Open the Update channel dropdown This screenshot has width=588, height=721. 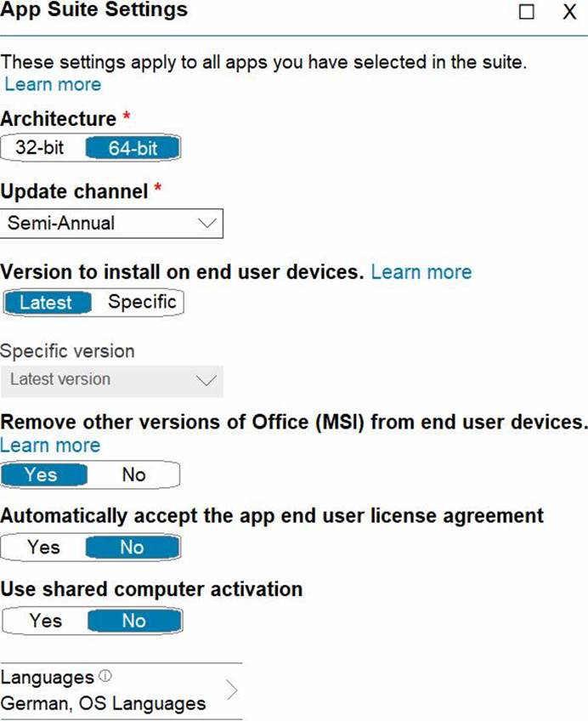click(111, 224)
